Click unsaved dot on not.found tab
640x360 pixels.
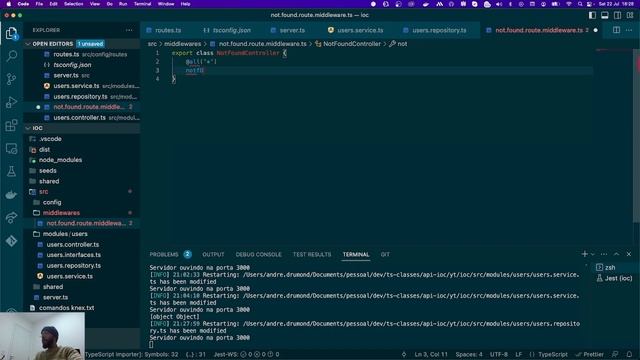click(x=596, y=30)
